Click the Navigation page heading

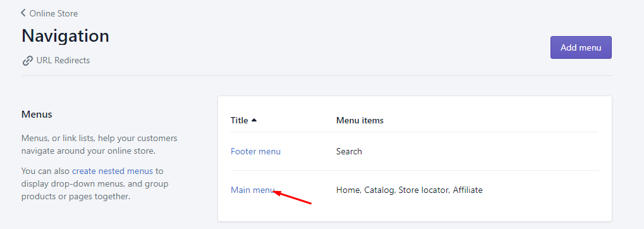(x=65, y=36)
